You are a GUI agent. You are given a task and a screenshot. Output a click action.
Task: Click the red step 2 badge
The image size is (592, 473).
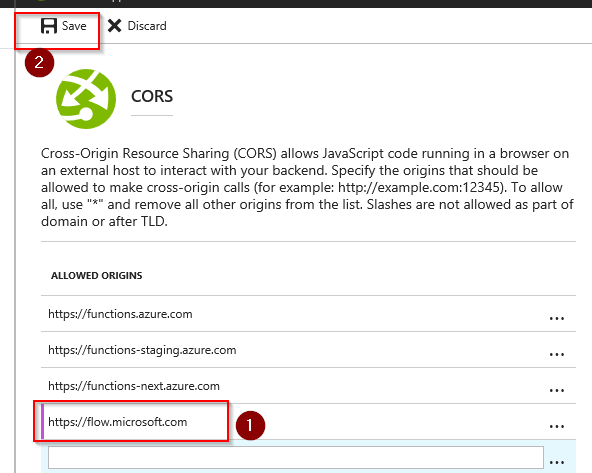[39, 63]
